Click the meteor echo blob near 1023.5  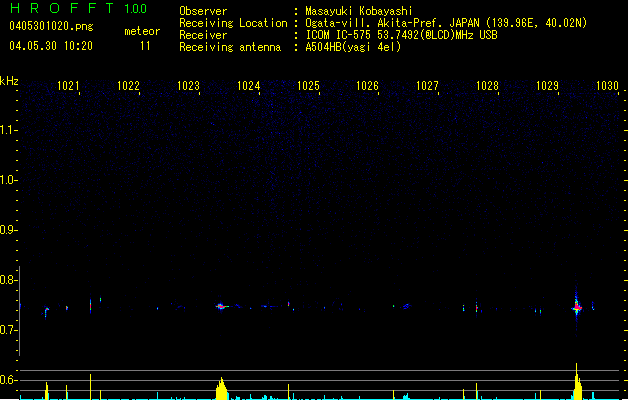coord(221,307)
